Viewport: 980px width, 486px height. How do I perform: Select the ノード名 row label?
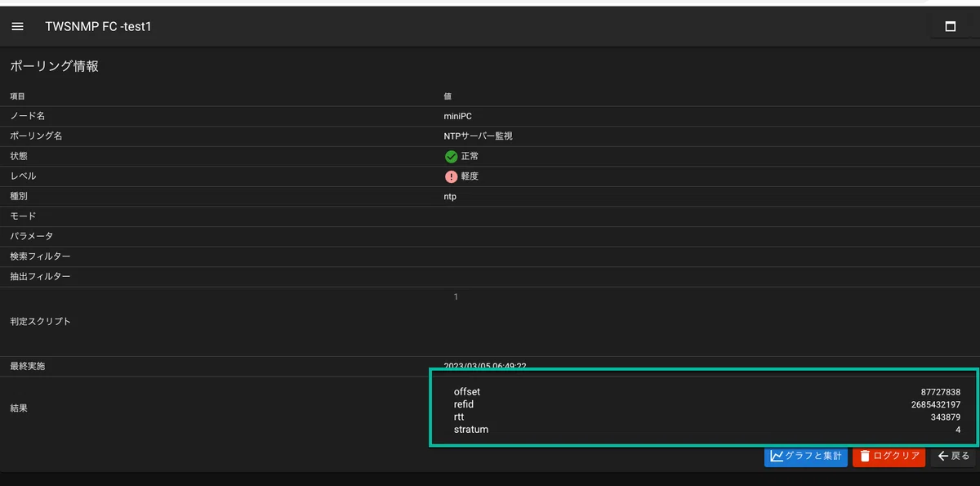click(27, 116)
